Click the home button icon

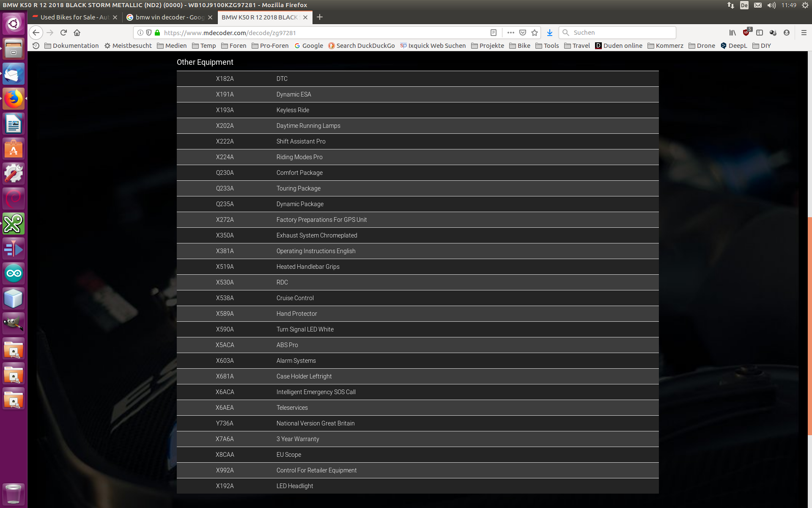(x=77, y=33)
